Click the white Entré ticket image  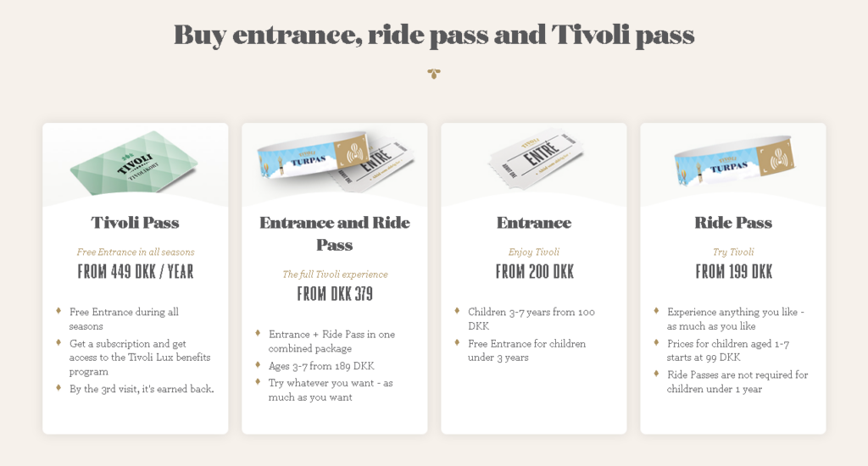[534, 159]
